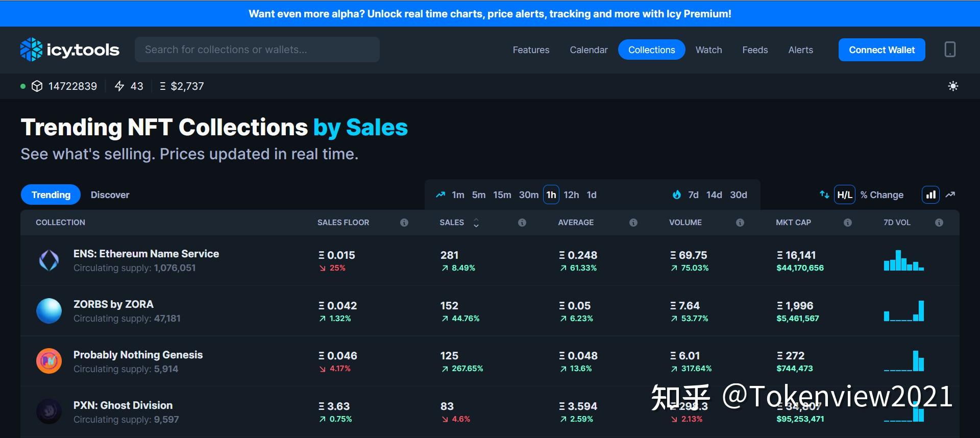The width and height of the screenshot is (980, 438).
Task: Enable H/L display mode
Action: pyautogui.click(x=845, y=194)
